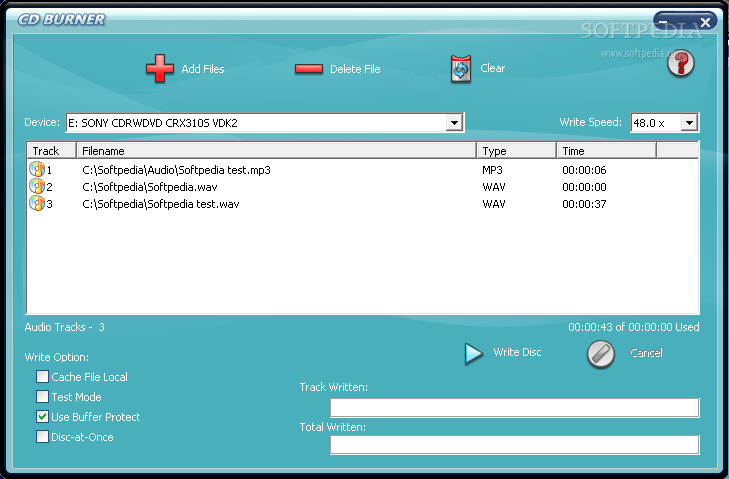
Task: Select the track 2 audio disc icon
Action: pyautogui.click(x=37, y=186)
